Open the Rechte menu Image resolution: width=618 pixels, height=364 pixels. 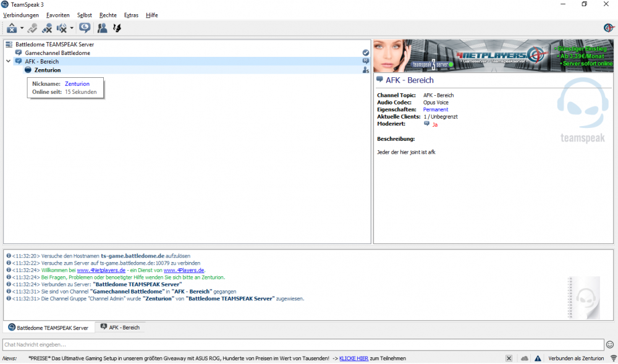(x=108, y=15)
